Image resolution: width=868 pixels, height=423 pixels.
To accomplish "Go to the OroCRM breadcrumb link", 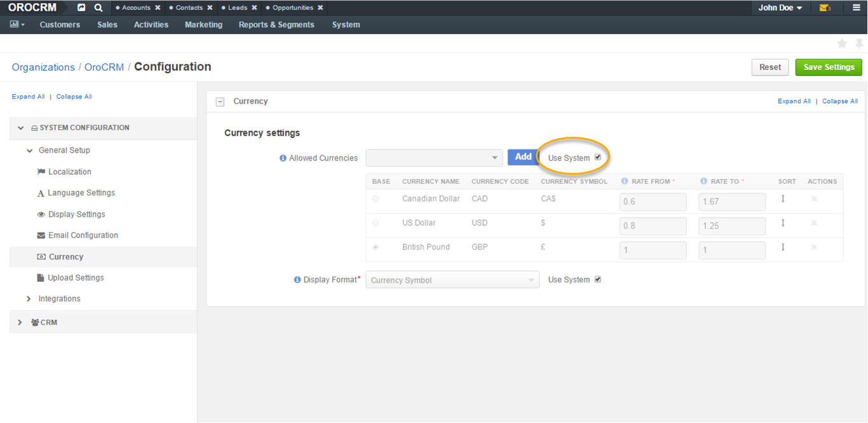I will 104,67.
